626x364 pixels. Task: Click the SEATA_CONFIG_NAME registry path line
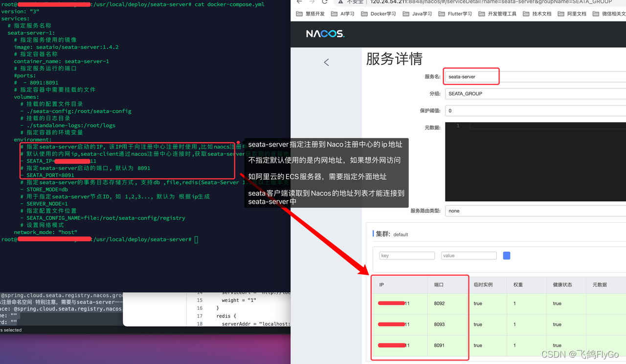coord(103,218)
